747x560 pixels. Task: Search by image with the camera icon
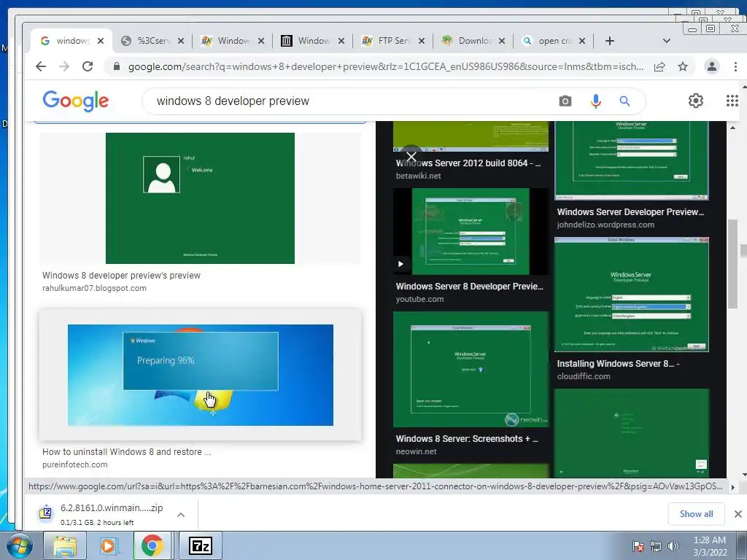coord(565,101)
